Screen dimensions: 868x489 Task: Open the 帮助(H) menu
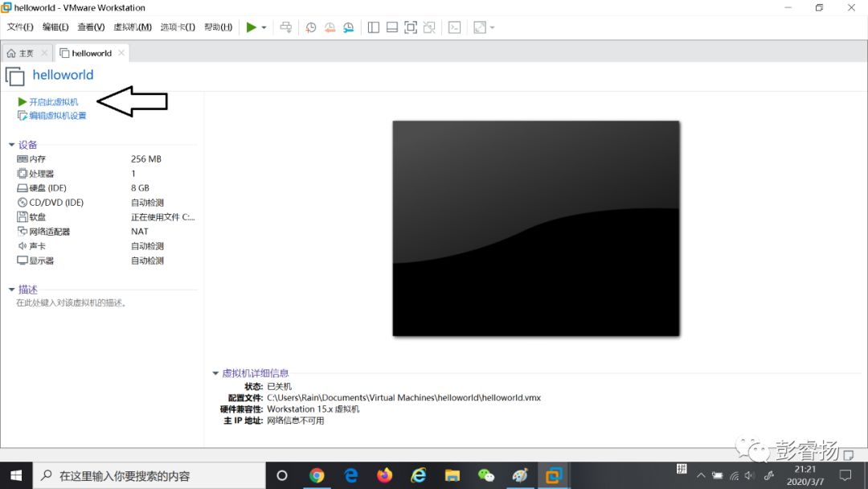[x=218, y=27]
